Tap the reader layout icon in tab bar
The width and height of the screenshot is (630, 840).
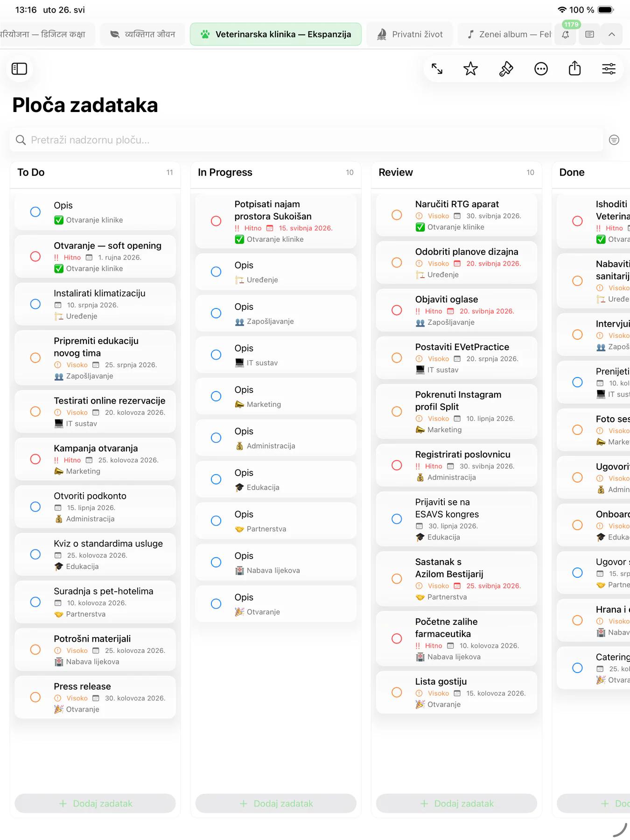tap(589, 34)
